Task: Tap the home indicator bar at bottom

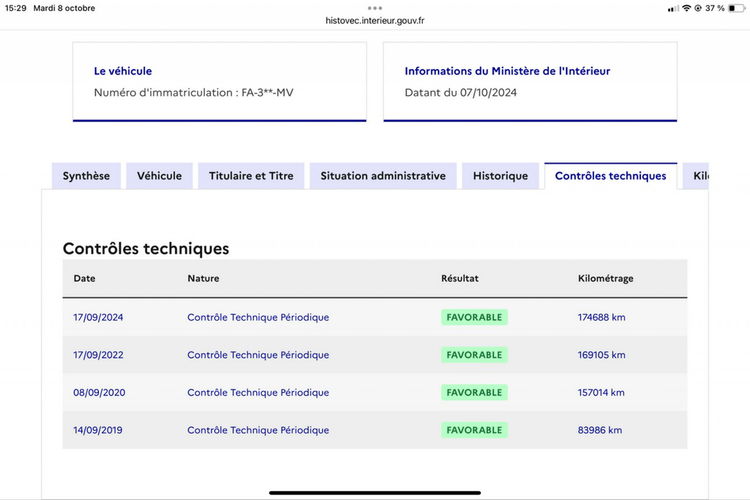Action: pos(375,492)
